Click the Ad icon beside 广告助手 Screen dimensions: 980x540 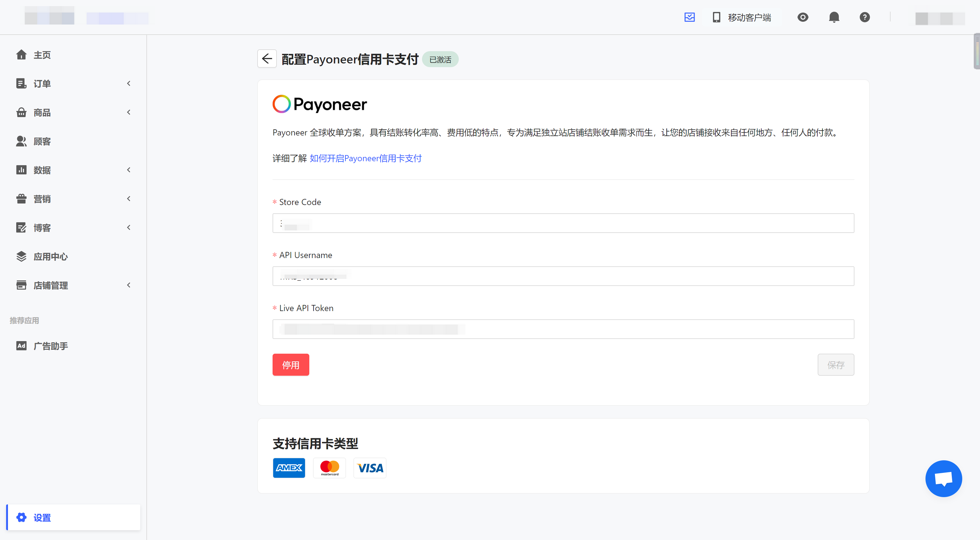click(21, 346)
